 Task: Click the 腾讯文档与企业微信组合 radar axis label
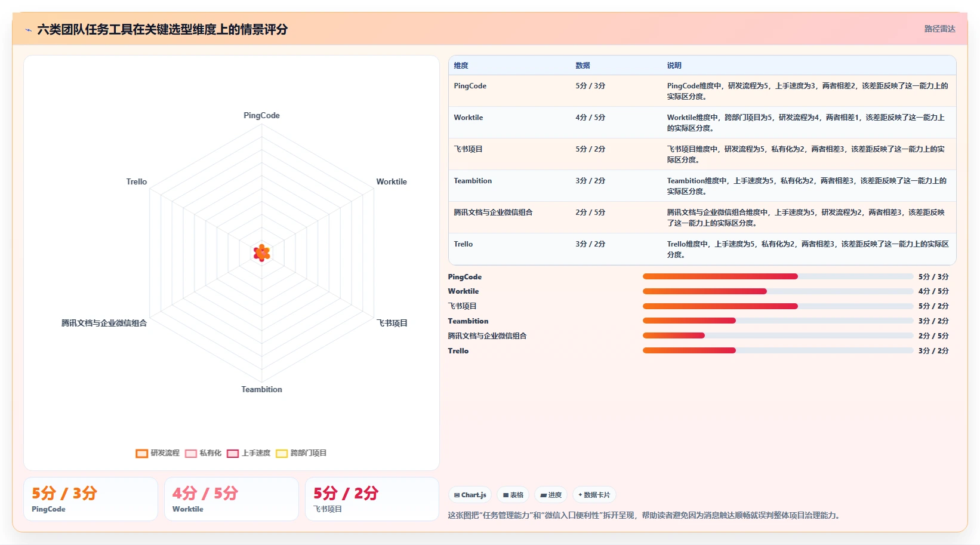104,323
